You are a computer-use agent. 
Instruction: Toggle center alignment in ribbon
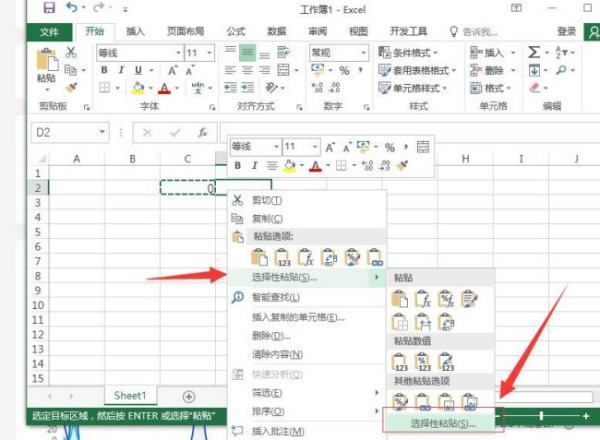pos(247,70)
